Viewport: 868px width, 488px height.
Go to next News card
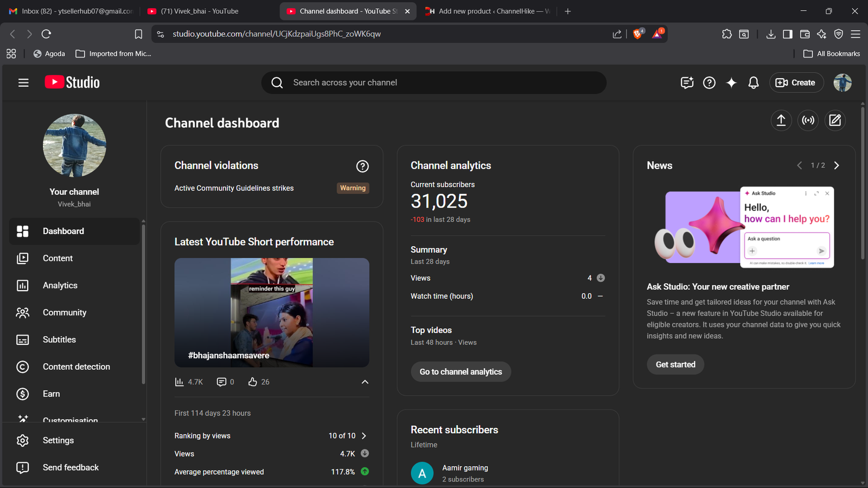836,165
